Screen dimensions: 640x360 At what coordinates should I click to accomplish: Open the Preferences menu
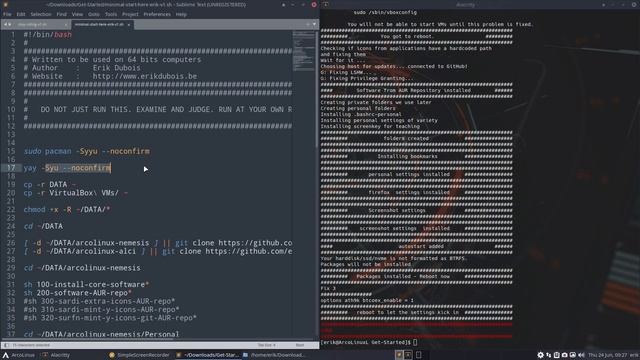157,14
